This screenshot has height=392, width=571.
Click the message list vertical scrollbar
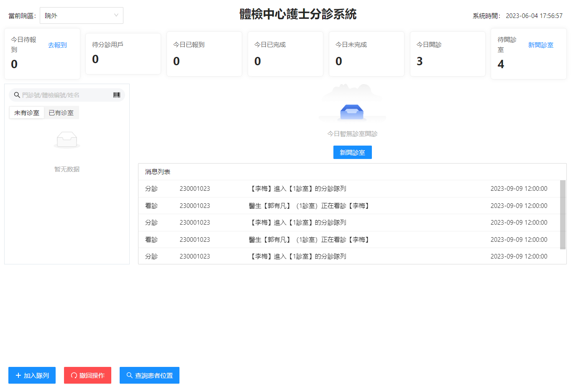click(x=563, y=214)
